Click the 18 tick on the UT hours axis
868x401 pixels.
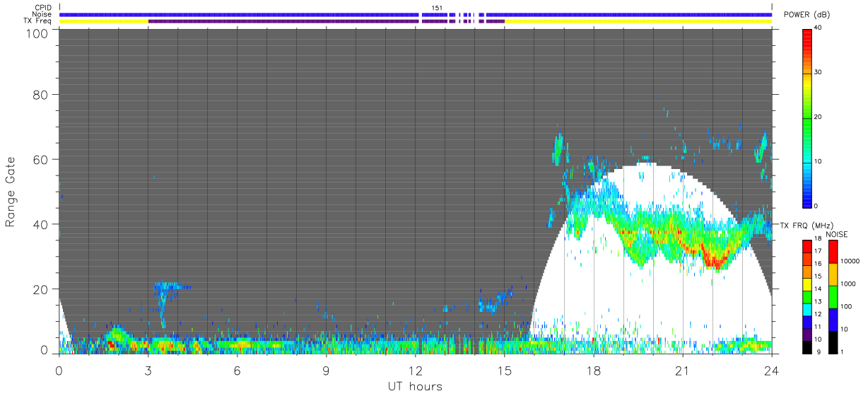[x=594, y=370]
